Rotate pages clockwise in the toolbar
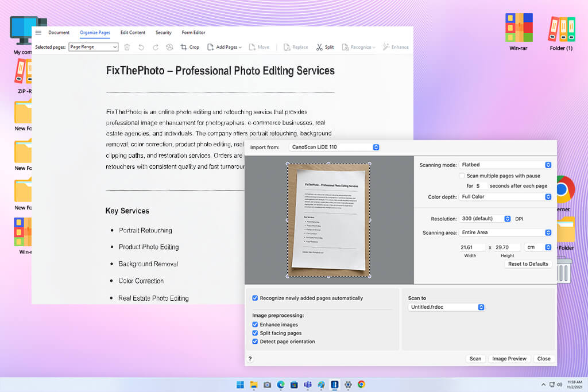 155,47
